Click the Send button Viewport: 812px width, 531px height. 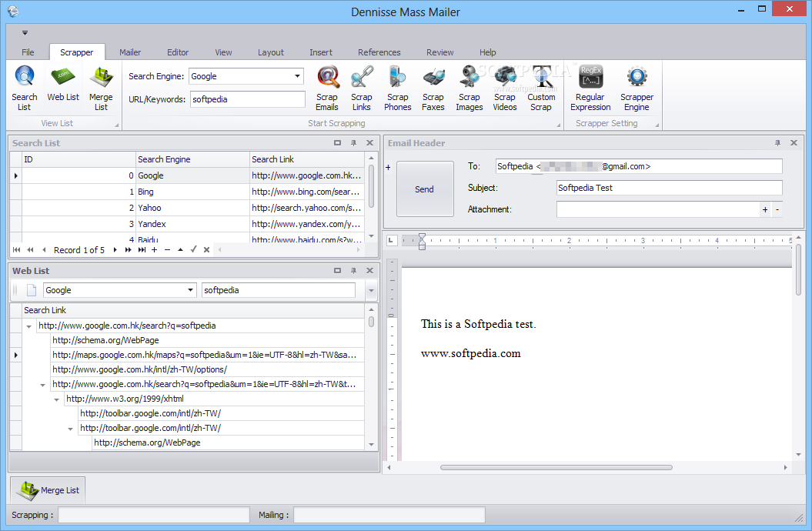[x=425, y=189]
